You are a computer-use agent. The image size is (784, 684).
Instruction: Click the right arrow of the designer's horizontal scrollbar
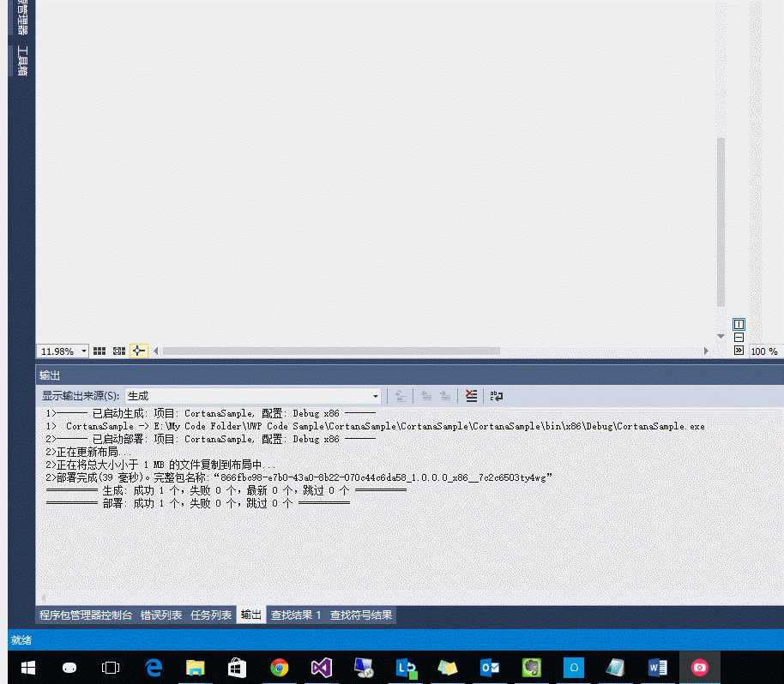click(x=706, y=351)
